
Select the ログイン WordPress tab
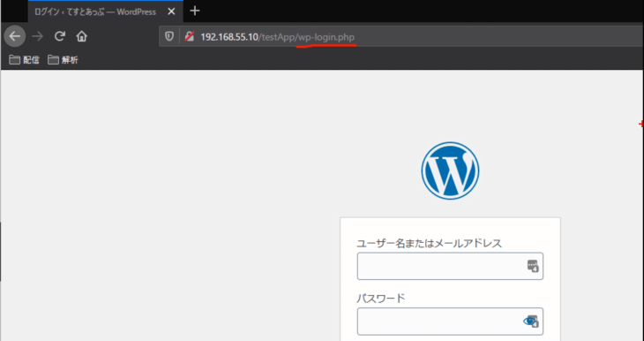click(106, 11)
